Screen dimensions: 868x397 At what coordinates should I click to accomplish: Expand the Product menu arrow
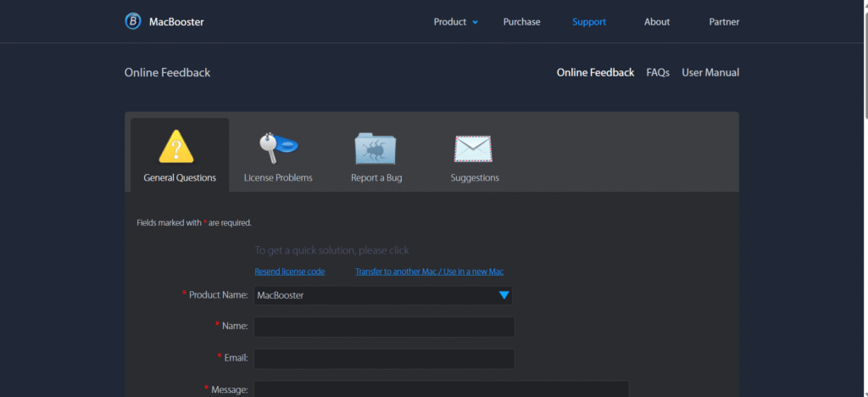[x=476, y=22]
